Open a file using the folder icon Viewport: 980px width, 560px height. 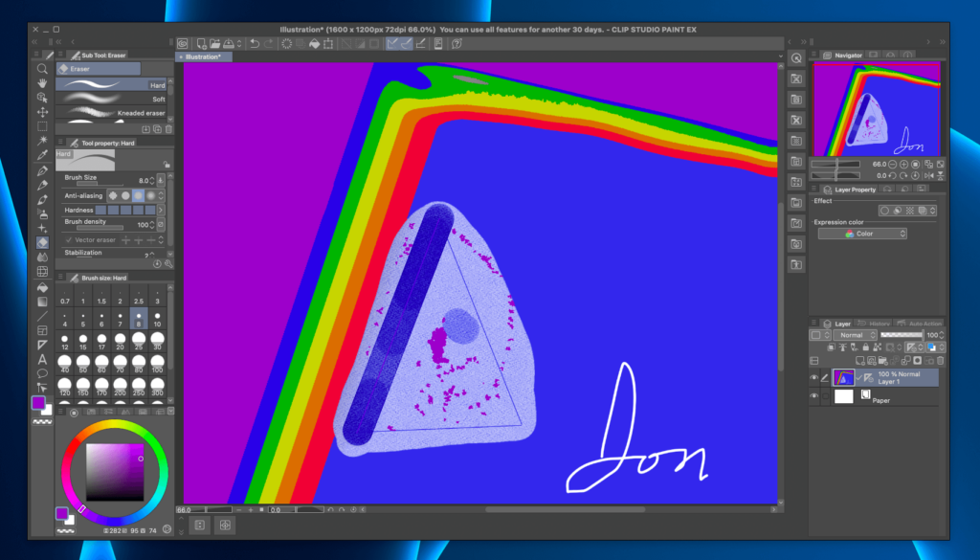215,44
